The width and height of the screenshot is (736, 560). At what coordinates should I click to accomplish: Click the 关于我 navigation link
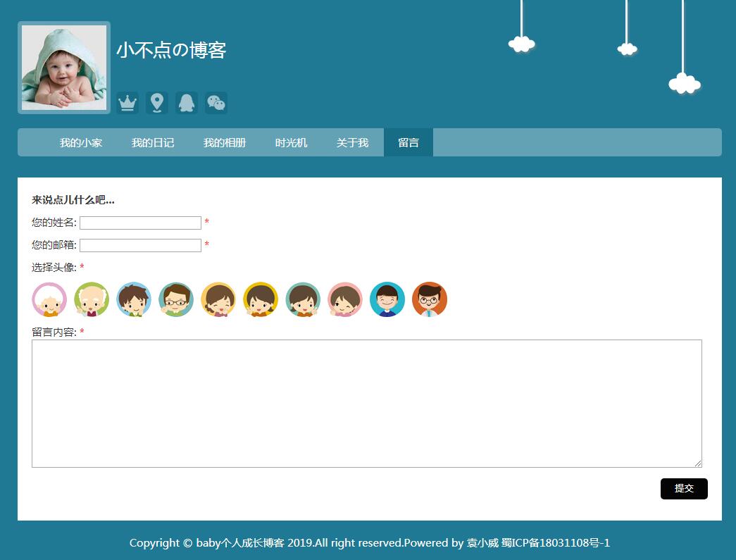pyautogui.click(x=352, y=143)
